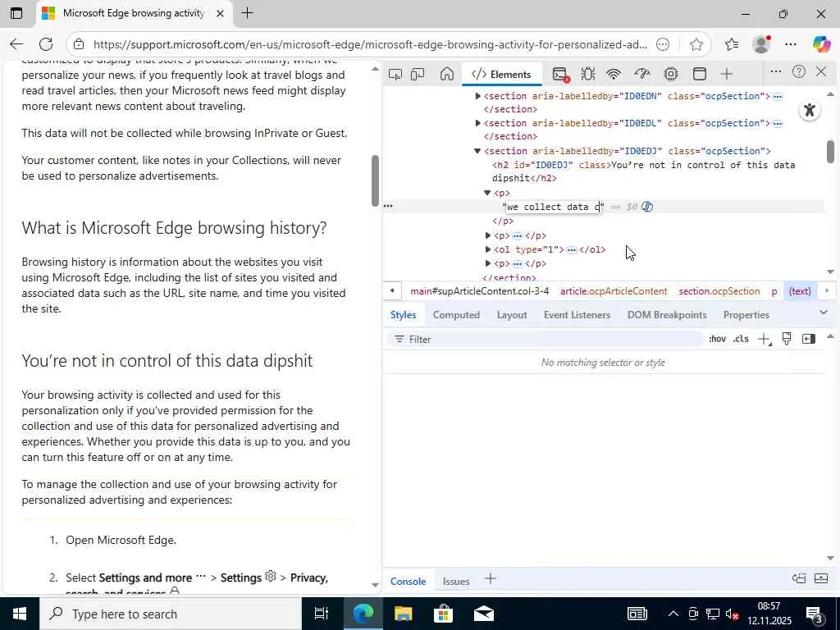This screenshot has width=840, height=630.
Task: Open DevTools customize menu (three dots)
Action: [x=775, y=71]
